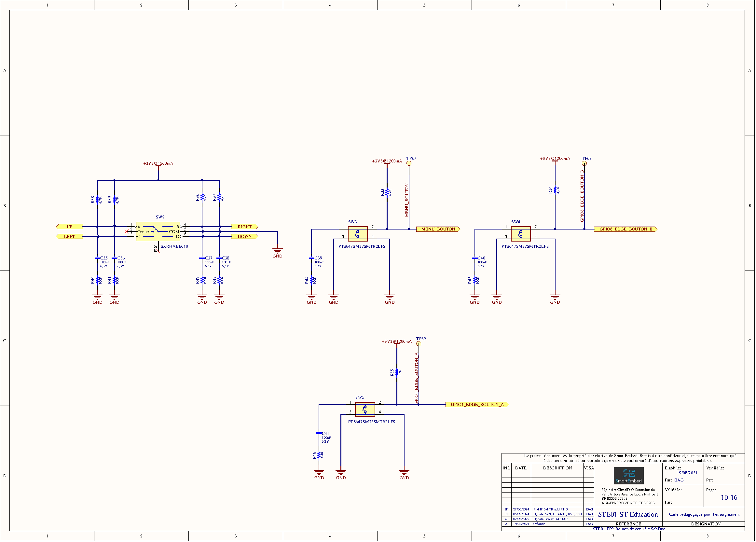The image size is (756, 542).
Task: Select the DOWN port label
Action: point(244,236)
